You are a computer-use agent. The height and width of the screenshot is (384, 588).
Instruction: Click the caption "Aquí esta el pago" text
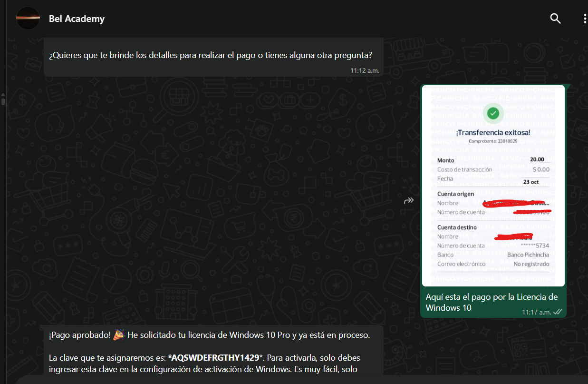coord(492,297)
